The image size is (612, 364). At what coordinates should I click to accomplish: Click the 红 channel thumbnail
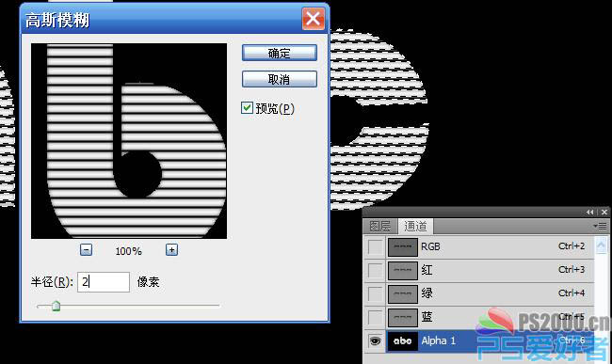click(402, 271)
